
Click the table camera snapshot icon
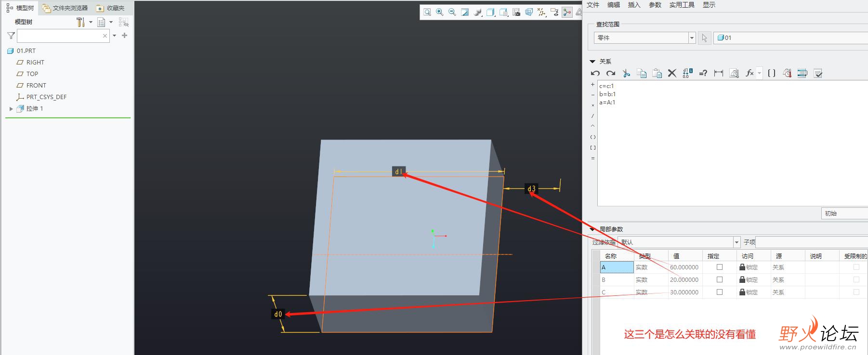[x=516, y=13]
